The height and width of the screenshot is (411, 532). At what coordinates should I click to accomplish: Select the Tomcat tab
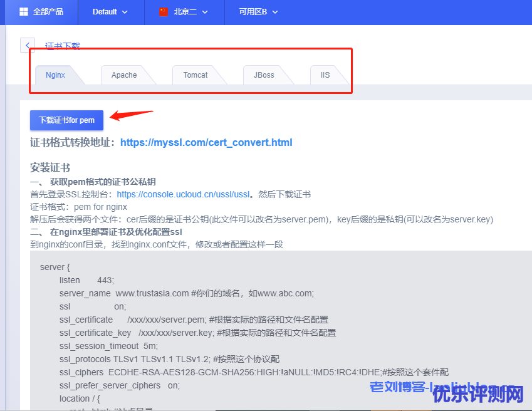(196, 75)
